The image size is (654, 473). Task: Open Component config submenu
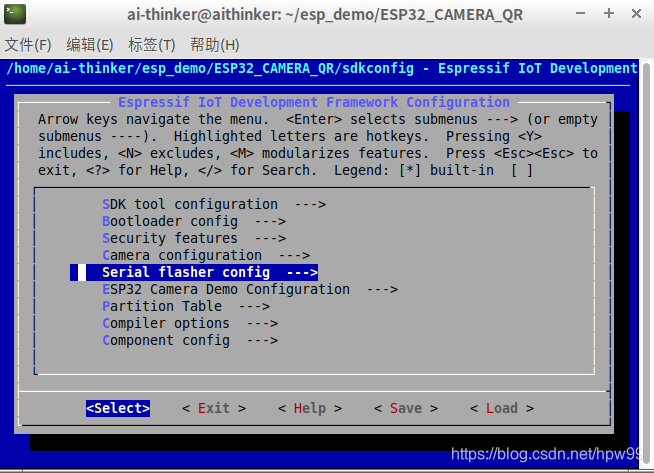point(190,340)
